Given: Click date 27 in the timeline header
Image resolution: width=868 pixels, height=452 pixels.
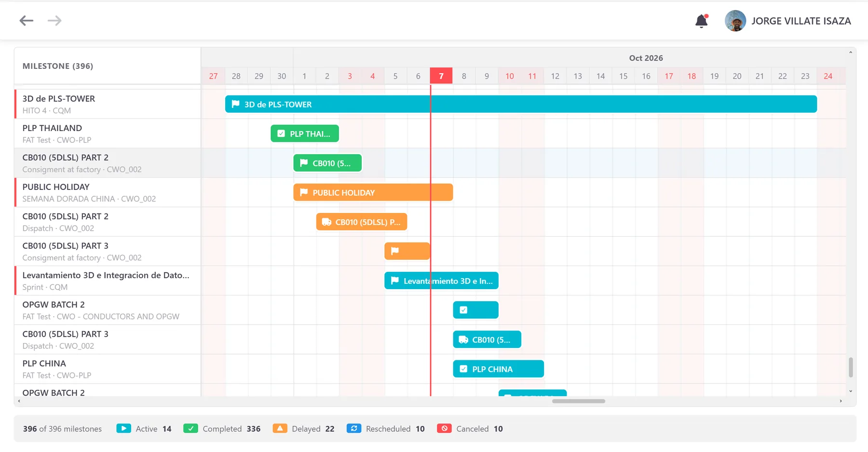Looking at the screenshot, I should [213, 76].
